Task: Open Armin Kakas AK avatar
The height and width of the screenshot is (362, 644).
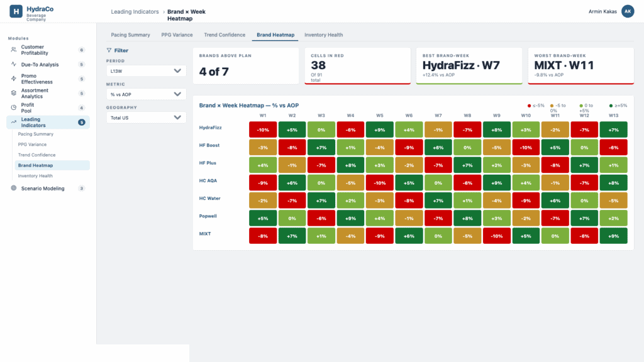Action: coord(628,11)
